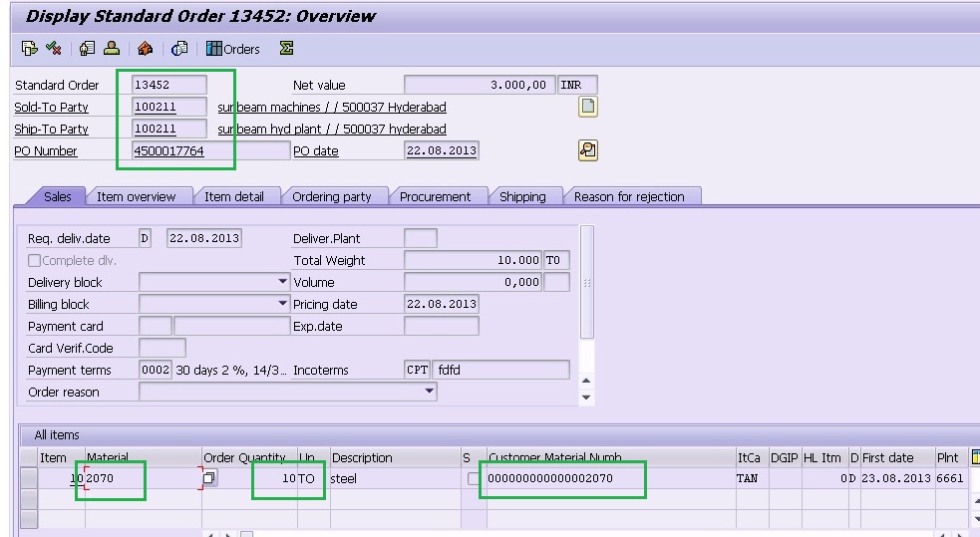
Task: Toggle the Complete dlv. checkbox
Action: click(35, 261)
